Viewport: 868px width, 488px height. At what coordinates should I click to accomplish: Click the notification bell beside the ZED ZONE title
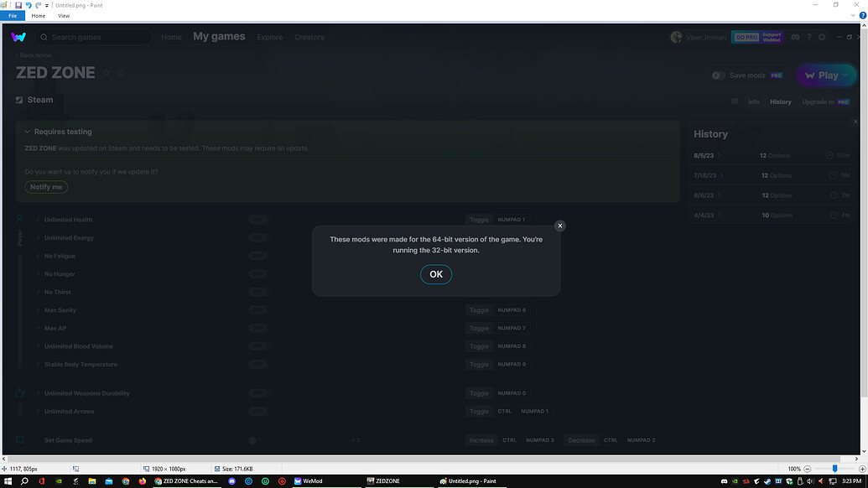click(121, 74)
